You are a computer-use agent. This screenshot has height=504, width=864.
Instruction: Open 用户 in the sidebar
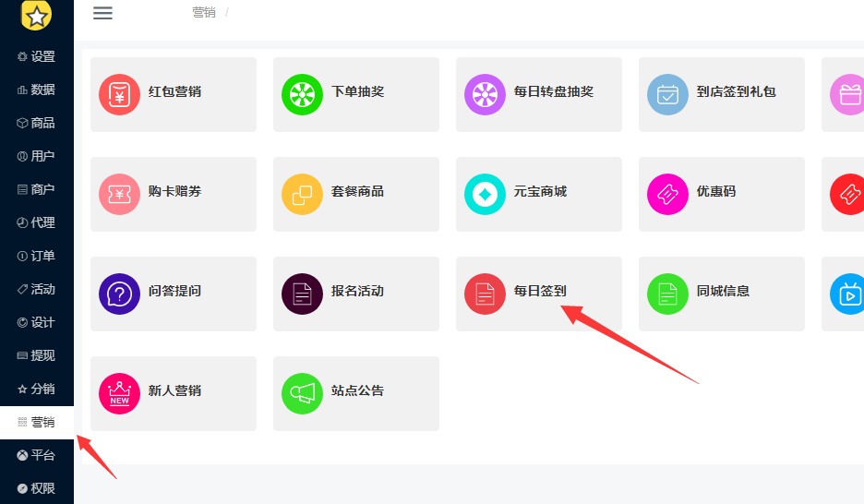(36, 156)
